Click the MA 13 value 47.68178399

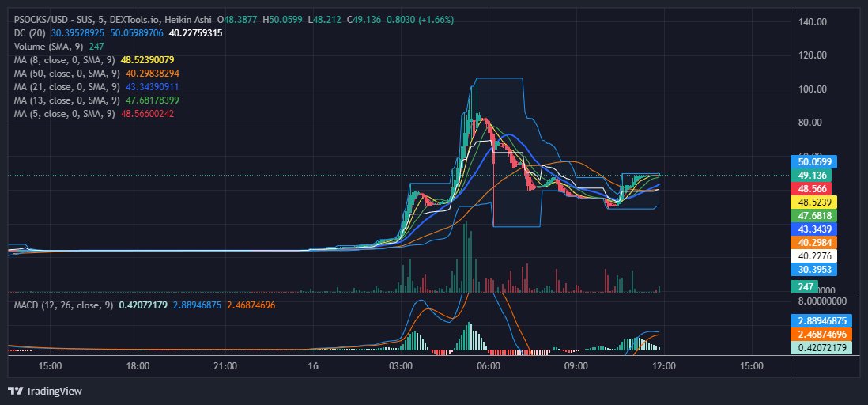coord(151,100)
